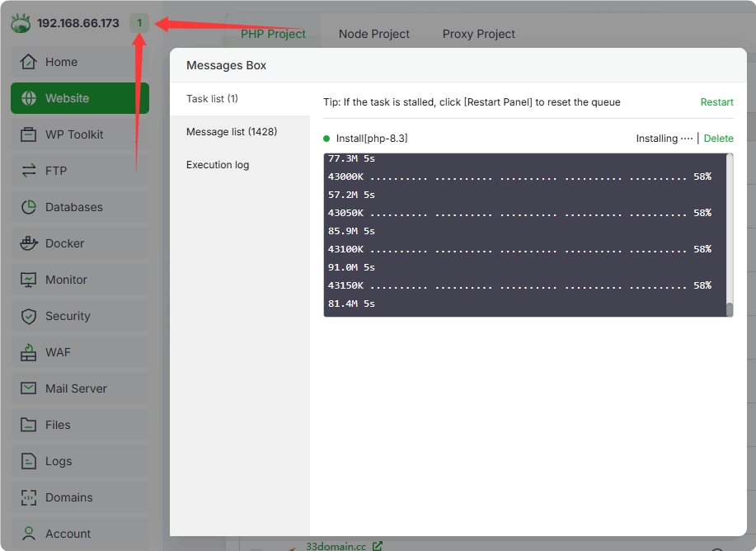Click the WP Toolkit briefcase icon
756x551 pixels.
[29, 134]
